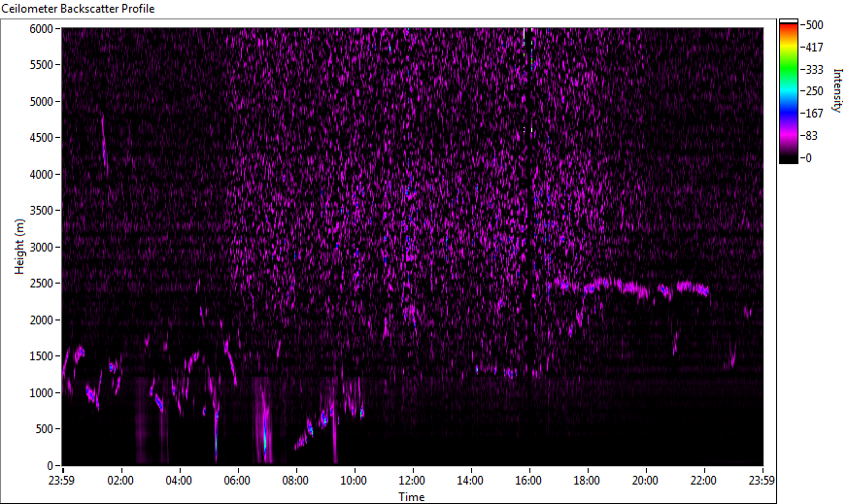Click the 500 height axis value
The width and height of the screenshot is (847, 504).
pyautogui.click(x=45, y=429)
